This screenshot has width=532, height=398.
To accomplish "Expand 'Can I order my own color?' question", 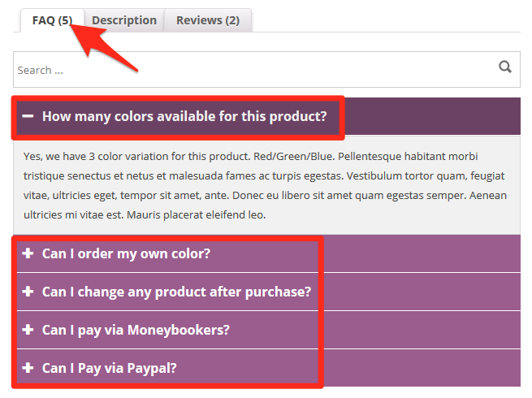I will point(266,253).
